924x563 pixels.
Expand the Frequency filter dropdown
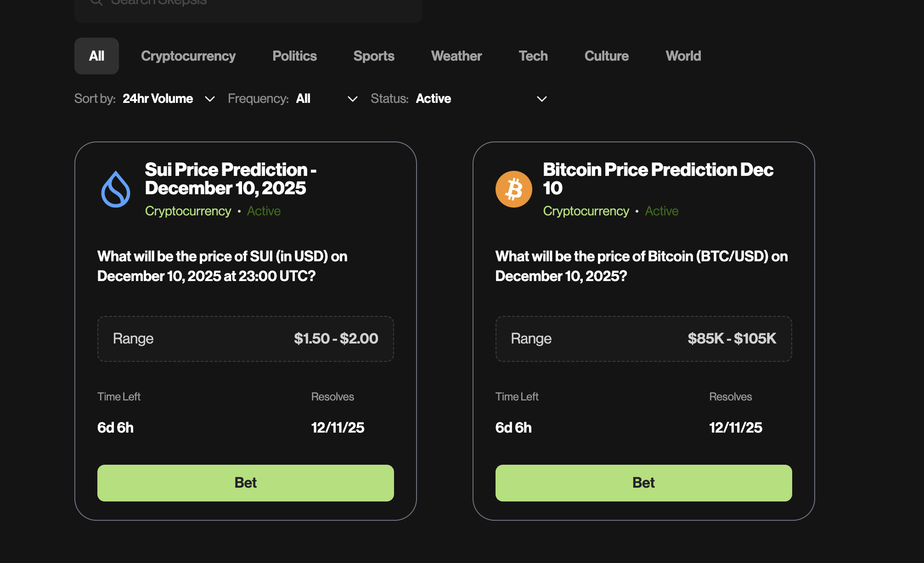[x=326, y=99]
